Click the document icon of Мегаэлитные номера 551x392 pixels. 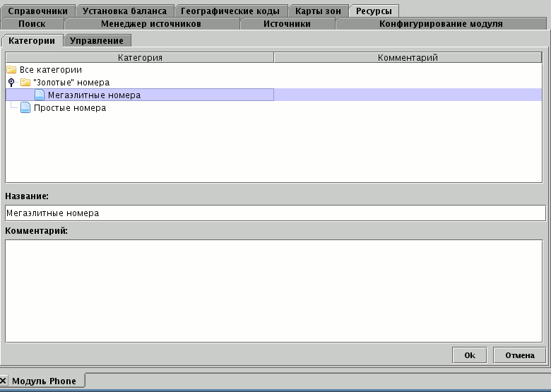(x=40, y=95)
